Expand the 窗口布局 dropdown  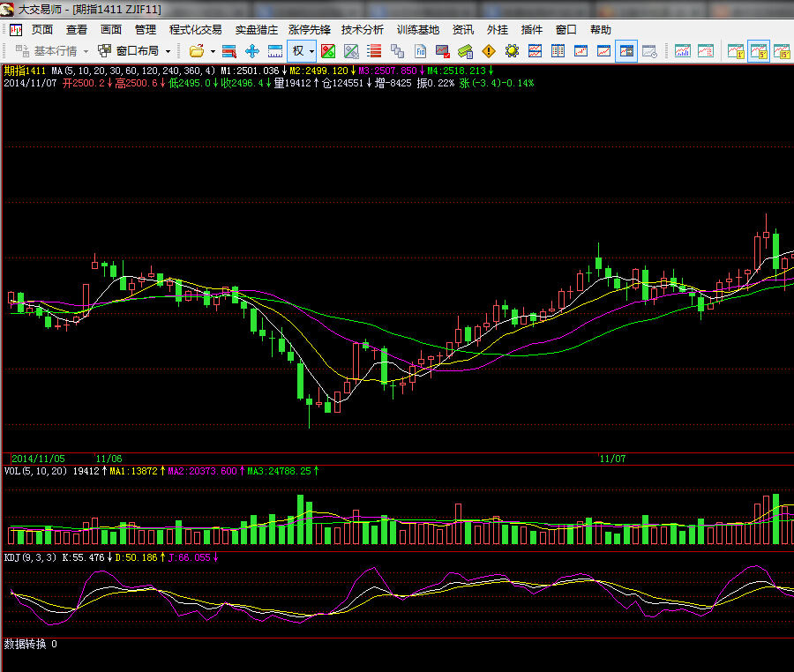[x=168, y=51]
